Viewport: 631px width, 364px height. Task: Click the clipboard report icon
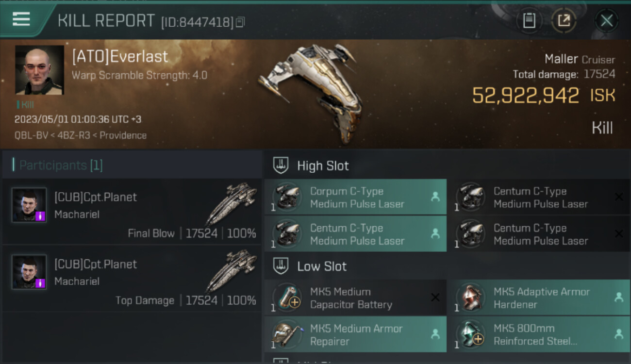coord(529,20)
